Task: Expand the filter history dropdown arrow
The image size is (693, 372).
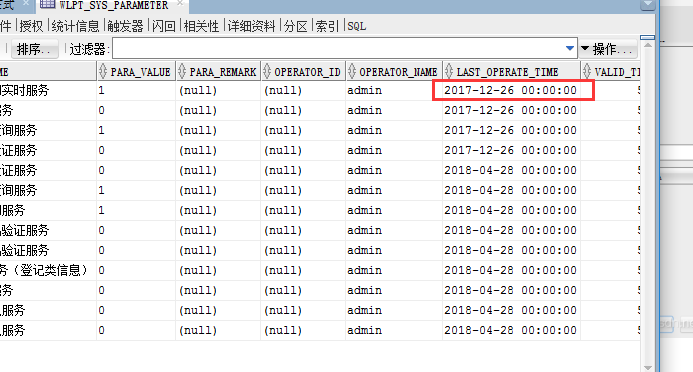Action: (570, 48)
